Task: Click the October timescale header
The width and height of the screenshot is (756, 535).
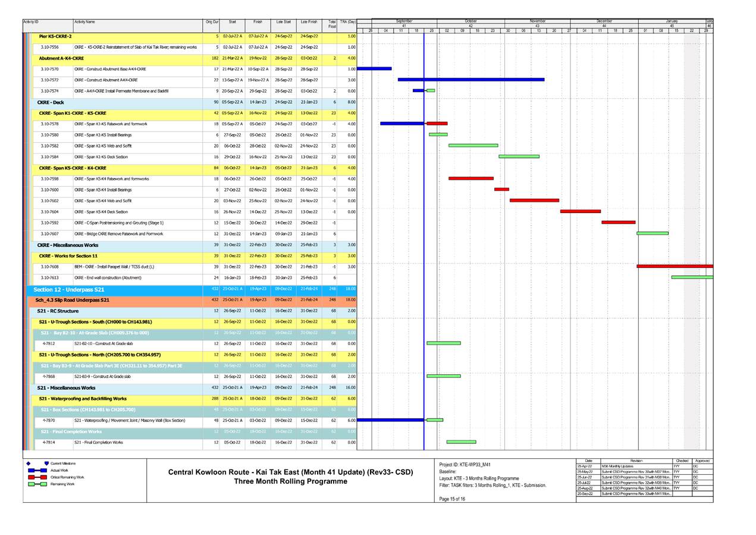Action: point(471,19)
